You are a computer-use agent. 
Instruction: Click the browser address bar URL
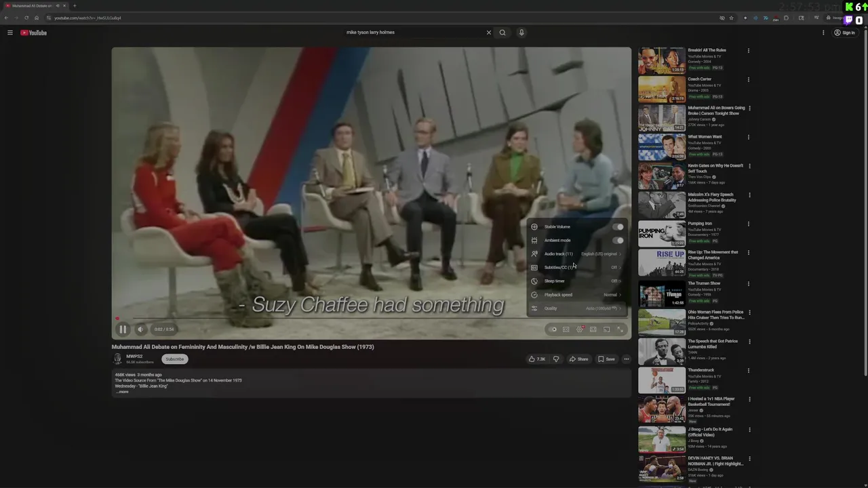(x=88, y=18)
